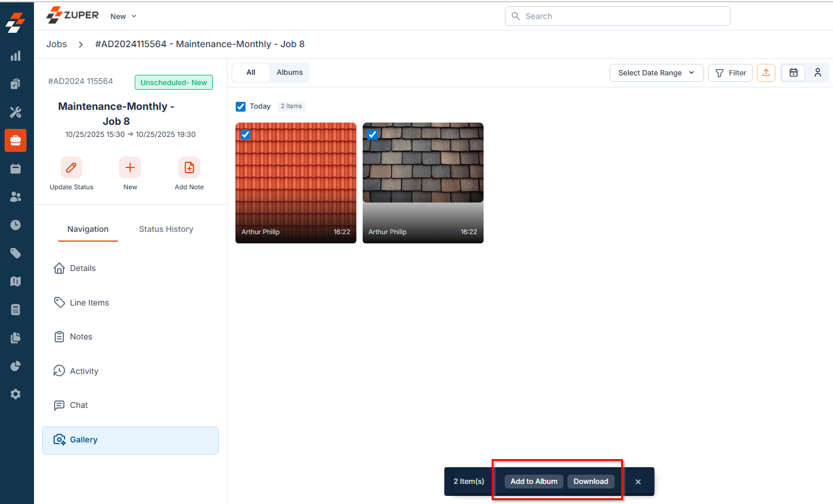The height and width of the screenshot is (504, 833).
Task: Go to the Jobs breadcrumb link
Action: pos(56,44)
